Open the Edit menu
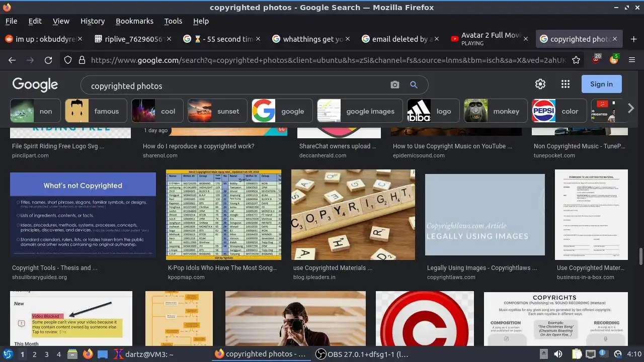 [x=35, y=21]
